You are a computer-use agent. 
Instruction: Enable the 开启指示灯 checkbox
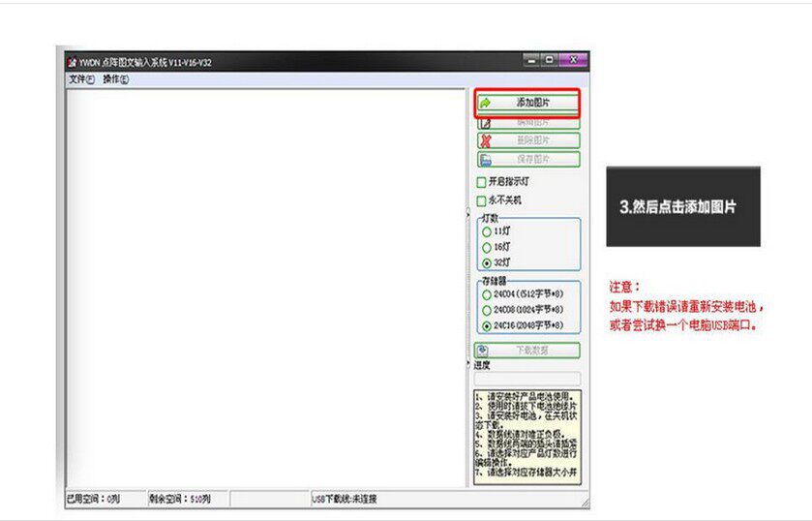(x=481, y=182)
